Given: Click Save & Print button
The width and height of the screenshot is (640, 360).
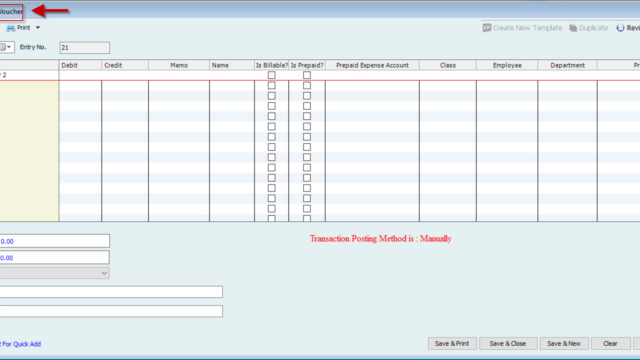Looking at the screenshot, I should (452, 344).
